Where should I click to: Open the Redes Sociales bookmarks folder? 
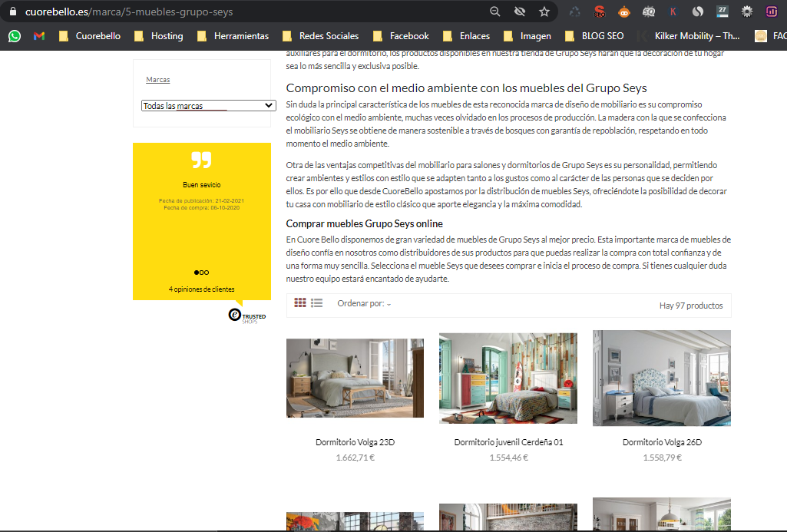click(321, 36)
